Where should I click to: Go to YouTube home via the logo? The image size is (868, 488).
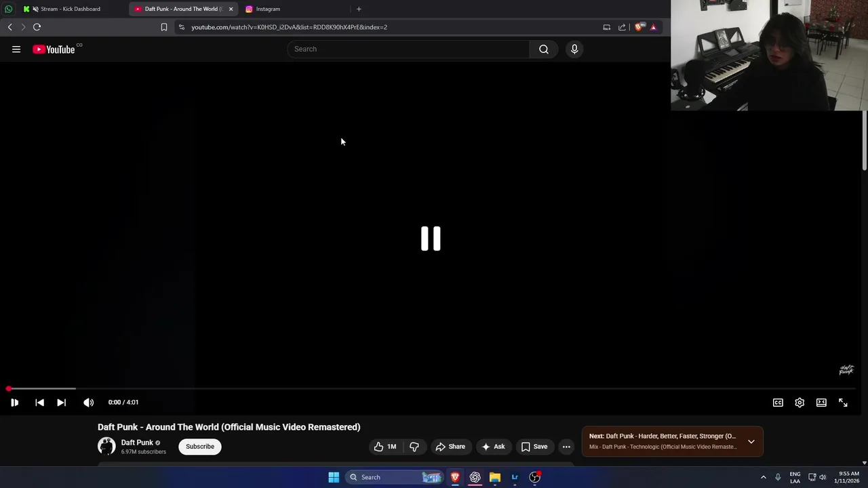coord(54,49)
